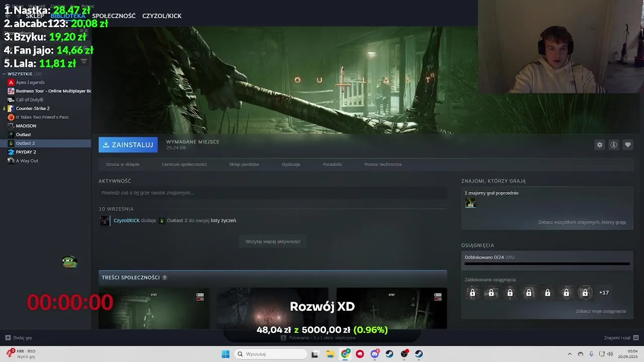
Task: Open the Strona w sklepie tab
Action: pyautogui.click(x=122, y=164)
